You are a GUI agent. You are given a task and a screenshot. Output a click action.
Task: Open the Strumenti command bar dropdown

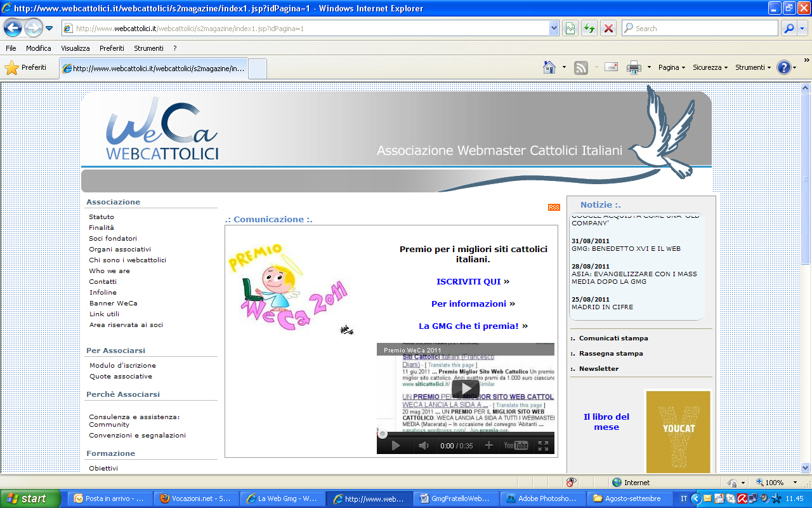(753, 67)
